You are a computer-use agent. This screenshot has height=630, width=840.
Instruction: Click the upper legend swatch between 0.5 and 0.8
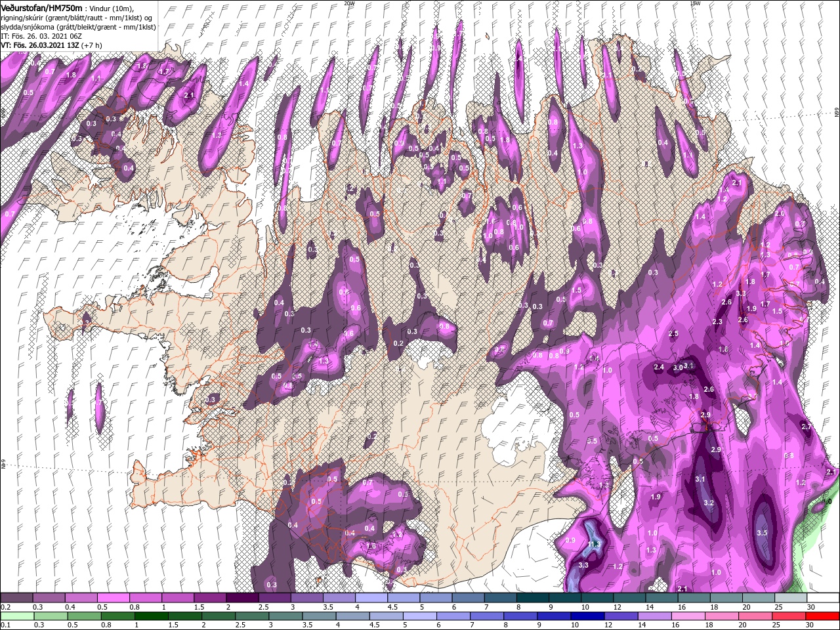(113, 598)
